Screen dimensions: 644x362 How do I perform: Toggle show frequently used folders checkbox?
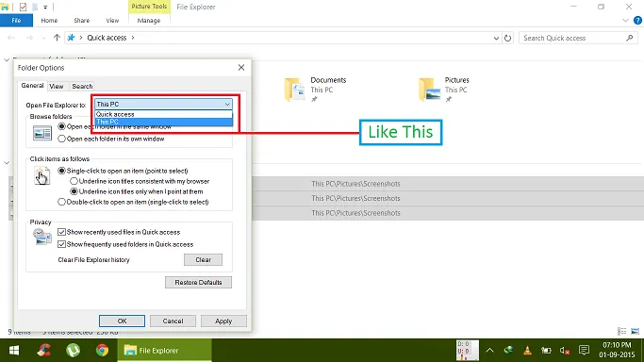click(61, 244)
